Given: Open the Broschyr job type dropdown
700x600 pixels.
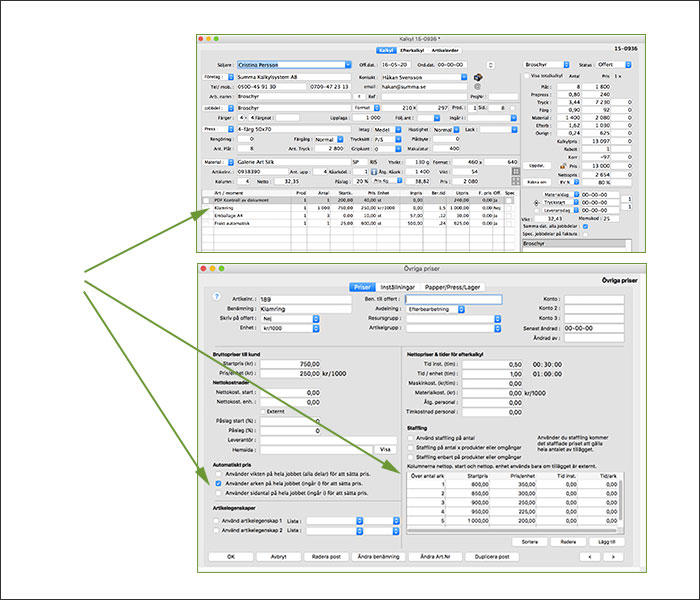Looking at the screenshot, I should point(566,65).
